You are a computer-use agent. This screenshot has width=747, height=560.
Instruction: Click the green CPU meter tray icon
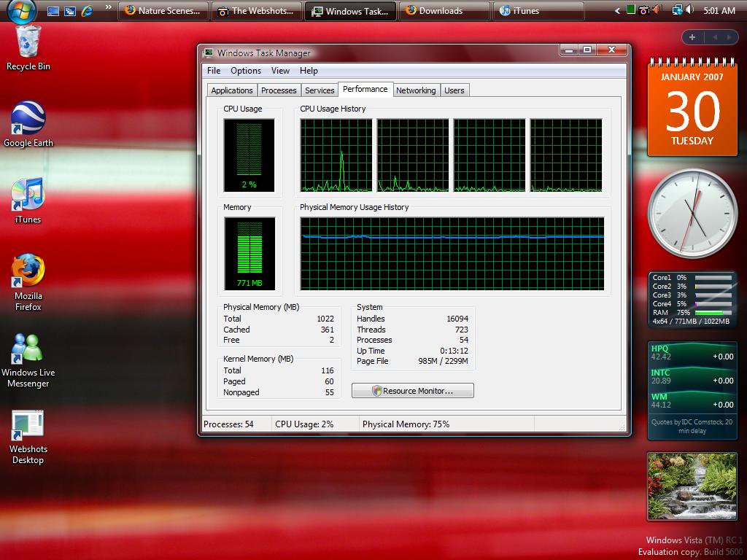(x=631, y=9)
